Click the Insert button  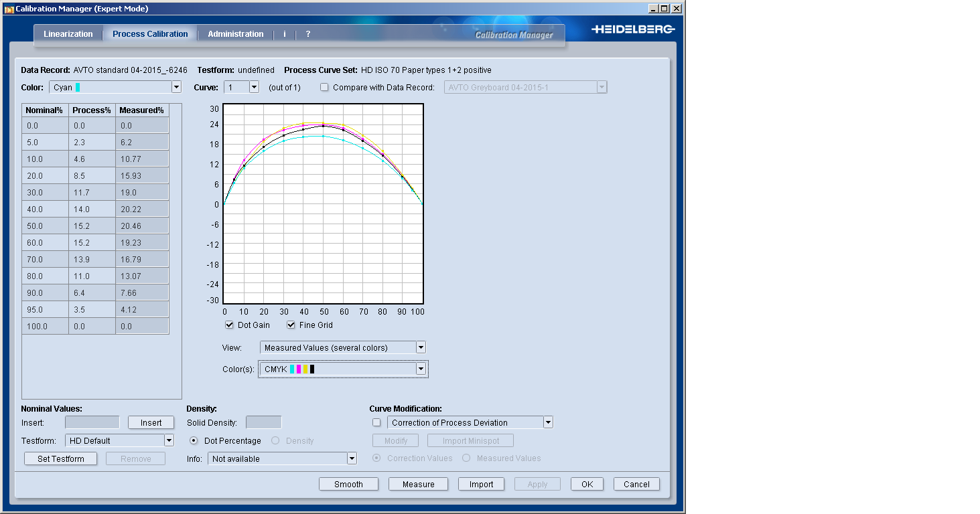pyautogui.click(x=151, y=422)
